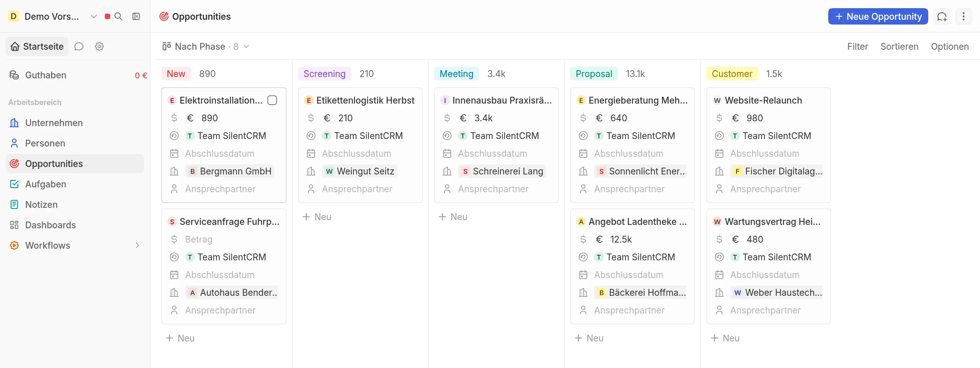
Task: Click the Opportunities target icon in header
Action: click(x=164, y=16)
